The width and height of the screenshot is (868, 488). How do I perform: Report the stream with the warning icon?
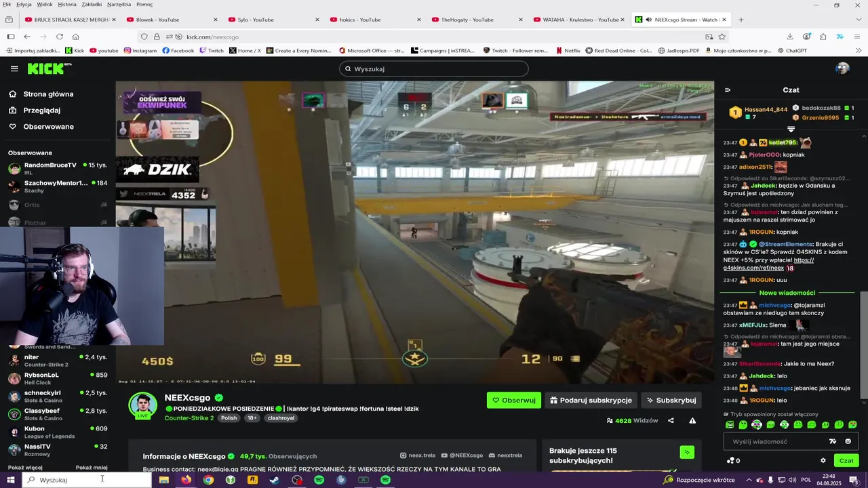(692, 421)
